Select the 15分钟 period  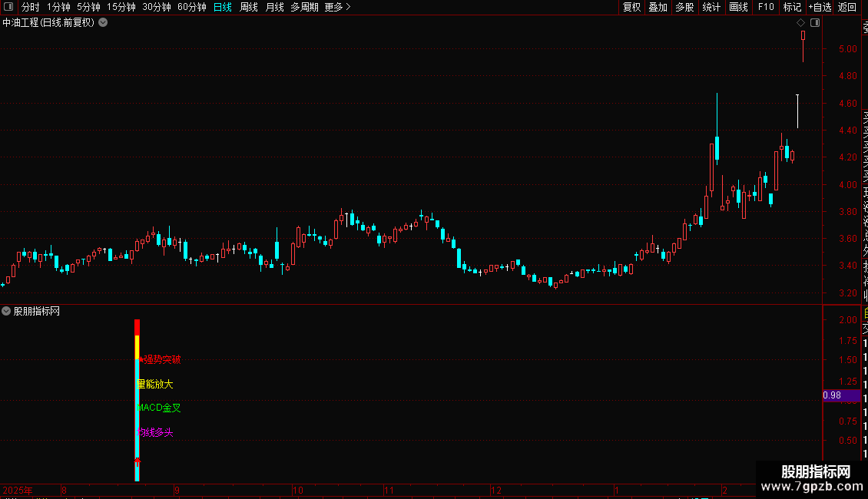tap(121, 7)
